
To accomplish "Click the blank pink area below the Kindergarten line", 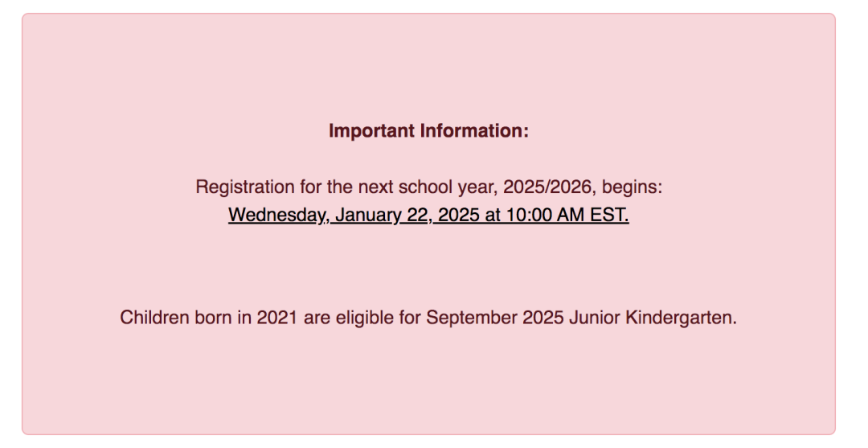I will (428, 382).
